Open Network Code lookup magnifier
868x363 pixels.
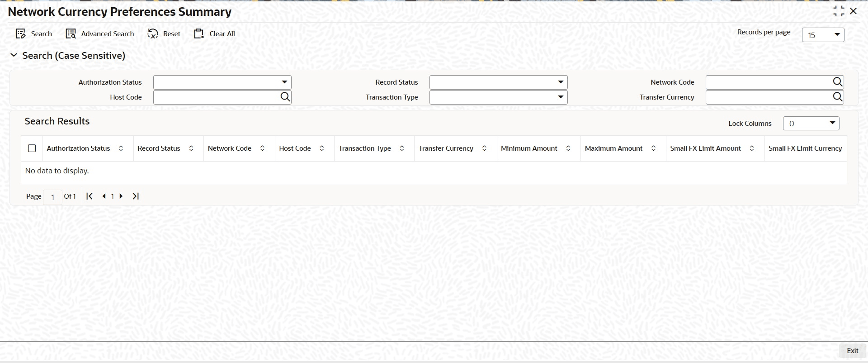837,82
